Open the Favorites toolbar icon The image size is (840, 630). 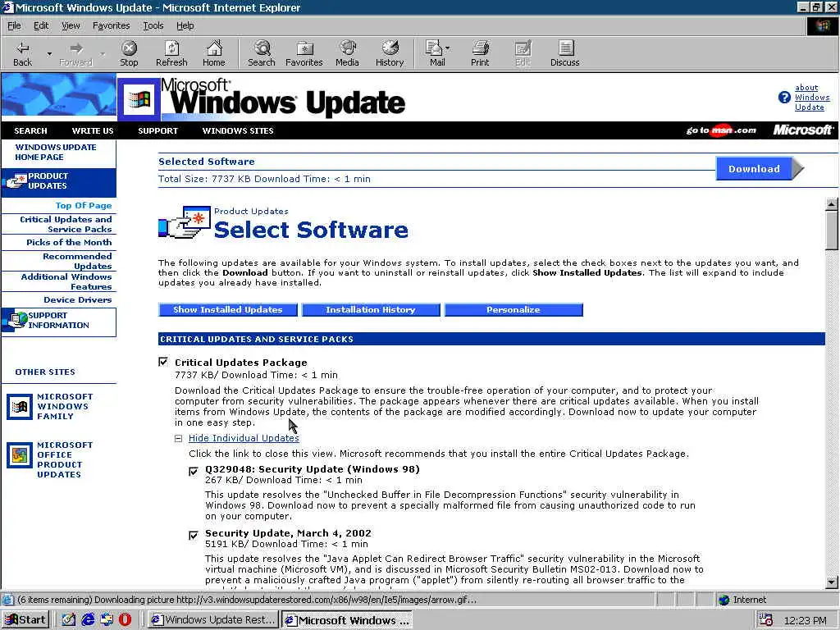click(304, 53)
